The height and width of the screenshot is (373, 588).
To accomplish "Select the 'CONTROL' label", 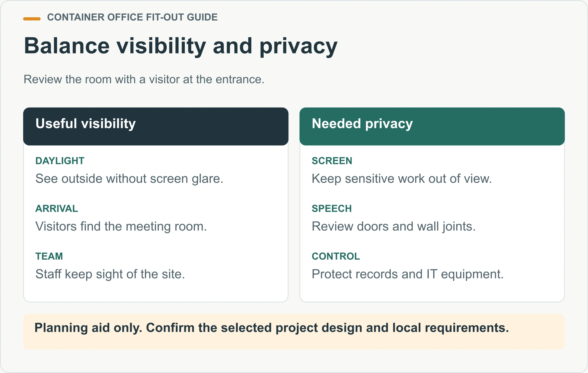I will click(x=336, y=256).
